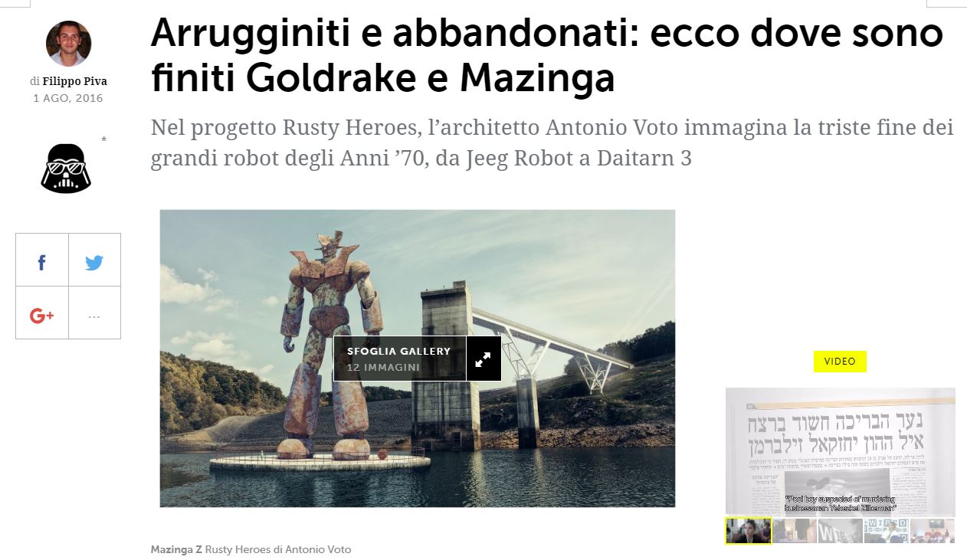
Task: Open author link Filippo Piva
Action: pos(74,81)
